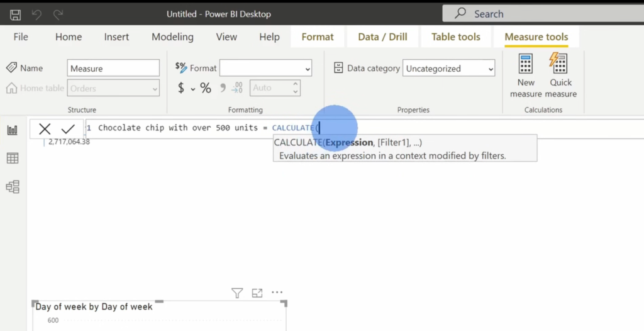Switch to the Insert tab

tap(116, 37)
